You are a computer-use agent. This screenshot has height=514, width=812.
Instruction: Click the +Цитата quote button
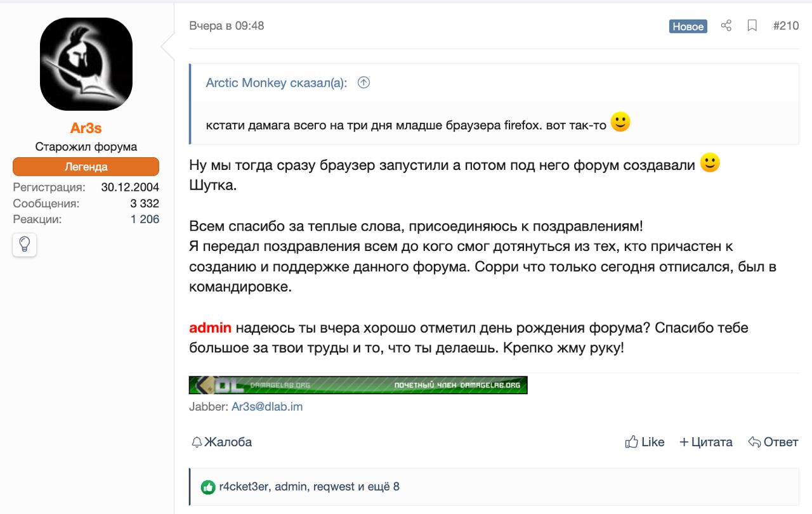point(705,442)
